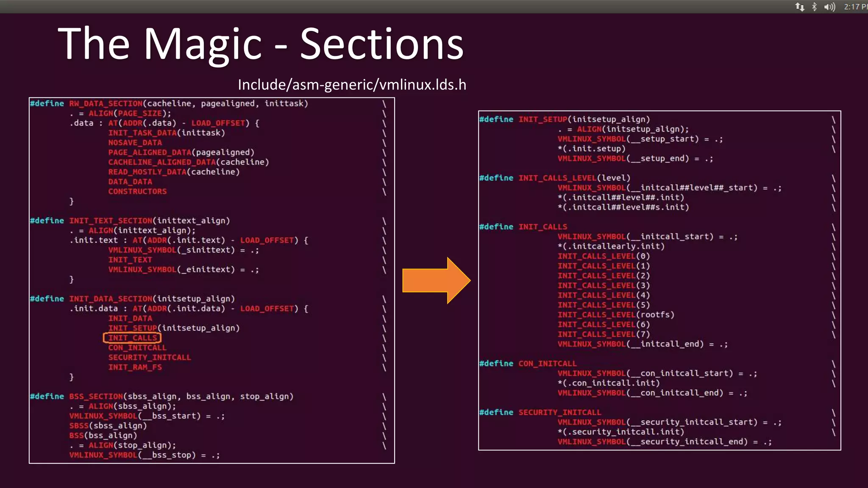Click the NOSAVE_DATA line
The width and height of the screenshot is (868, 488).
tap(135, 142)
